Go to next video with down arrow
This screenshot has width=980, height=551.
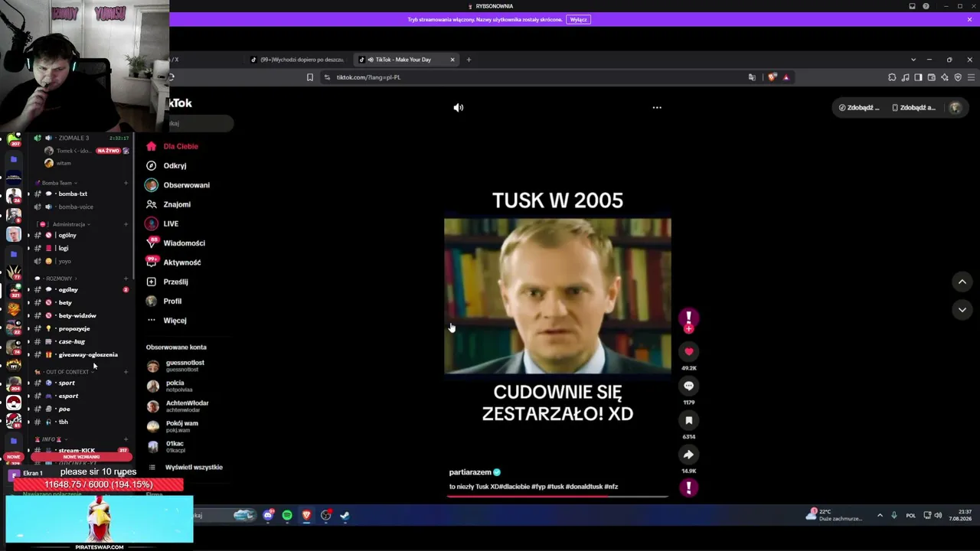point(962,309)
